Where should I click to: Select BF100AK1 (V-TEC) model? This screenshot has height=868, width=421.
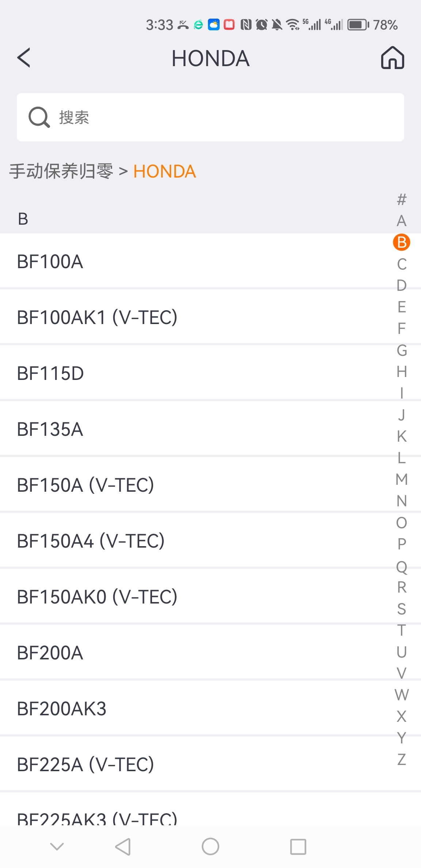click(210, 317)
